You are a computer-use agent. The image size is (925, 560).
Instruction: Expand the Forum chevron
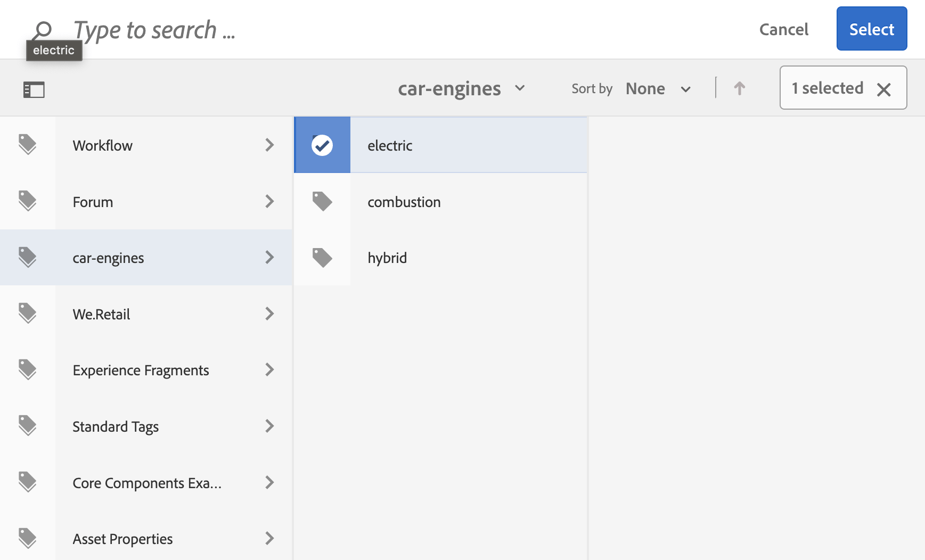click(269, 201)
